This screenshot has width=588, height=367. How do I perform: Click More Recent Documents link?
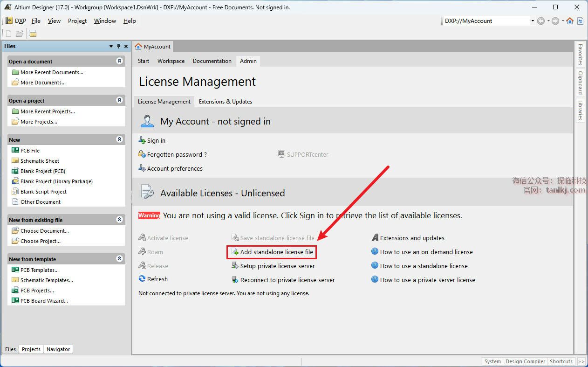[52, 72]
